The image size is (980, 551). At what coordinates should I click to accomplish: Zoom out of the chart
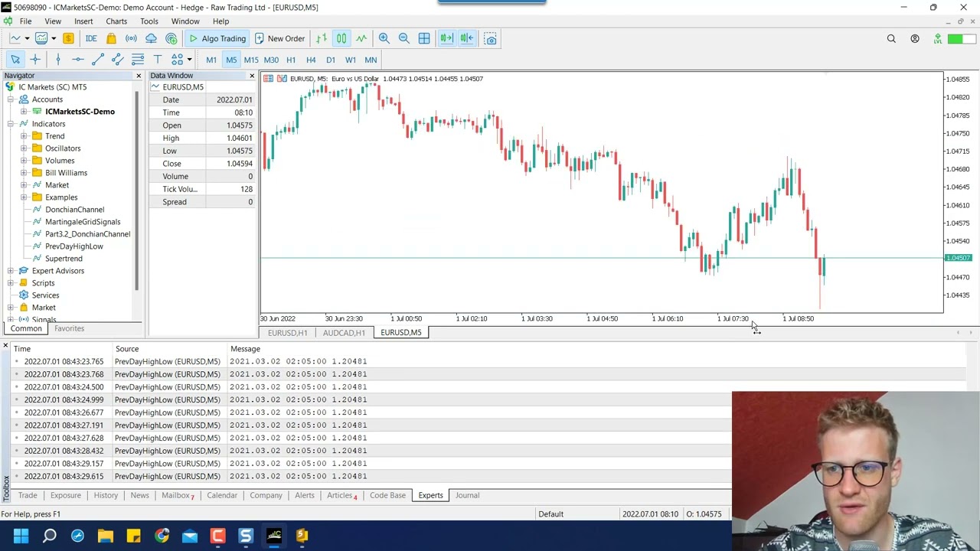click(403, 38)
